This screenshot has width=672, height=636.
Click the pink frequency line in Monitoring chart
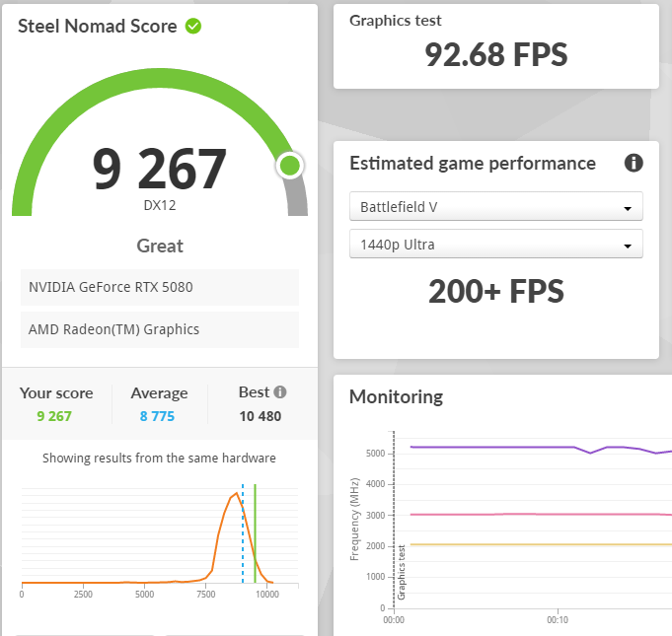[493, 514]
